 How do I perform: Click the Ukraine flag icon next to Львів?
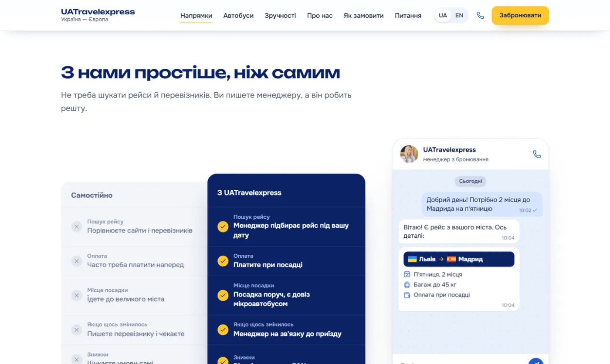click(412, 259)
